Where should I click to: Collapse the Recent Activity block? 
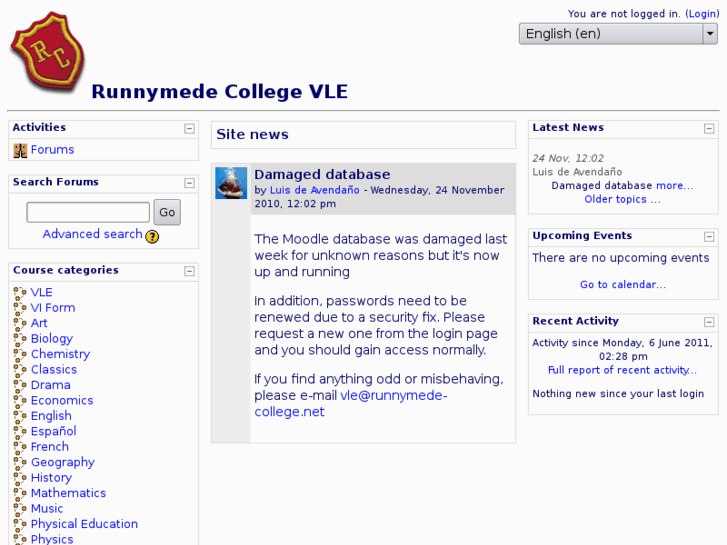coord(709,322)
